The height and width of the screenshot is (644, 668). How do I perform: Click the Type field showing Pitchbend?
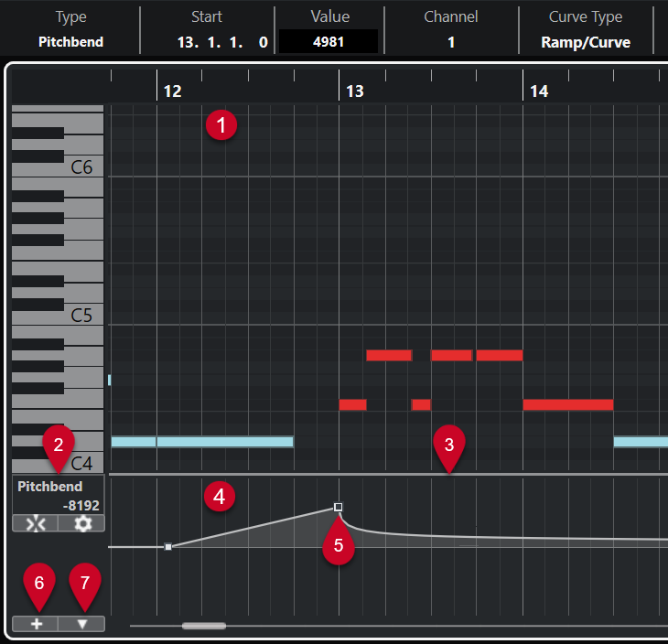(70, 42)
